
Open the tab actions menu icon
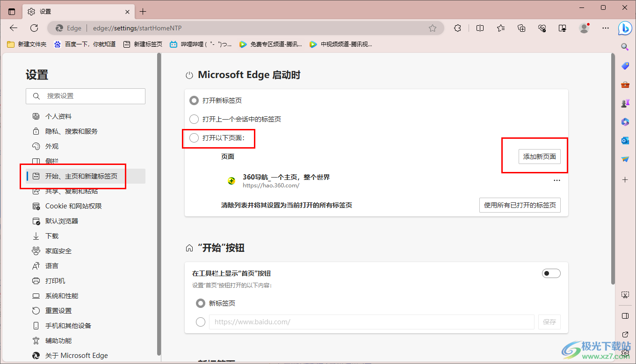[x=12, y=12]
